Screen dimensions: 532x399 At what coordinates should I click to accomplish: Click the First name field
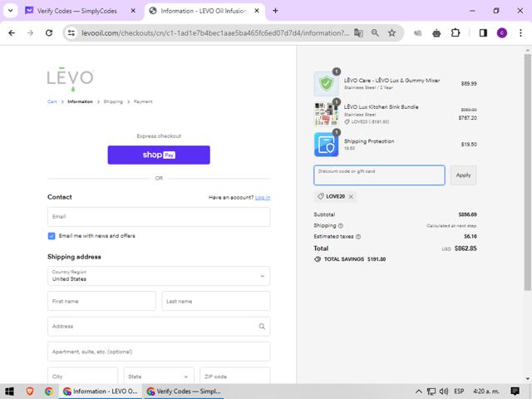tap(101, 301)
